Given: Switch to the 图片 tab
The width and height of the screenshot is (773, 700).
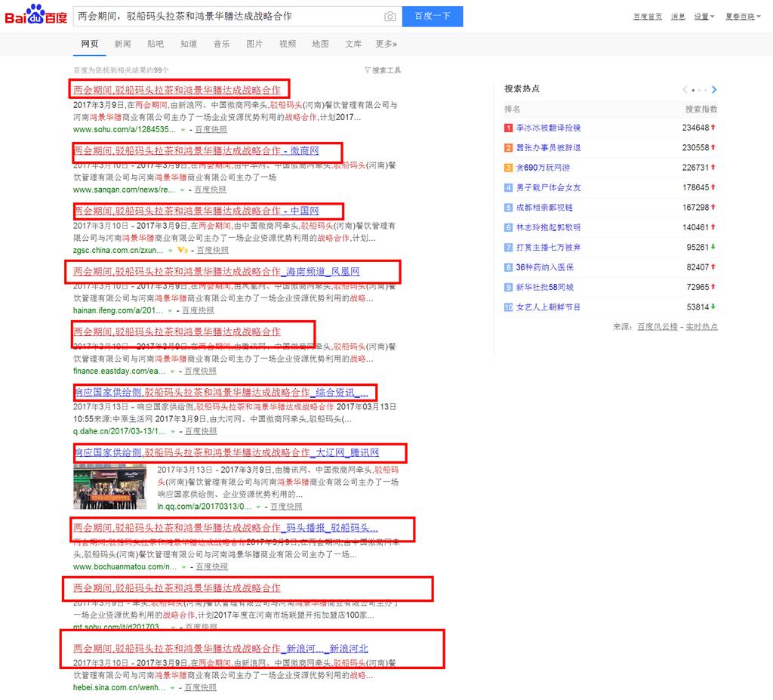Looking at the screenshot, I should [254, 44].
